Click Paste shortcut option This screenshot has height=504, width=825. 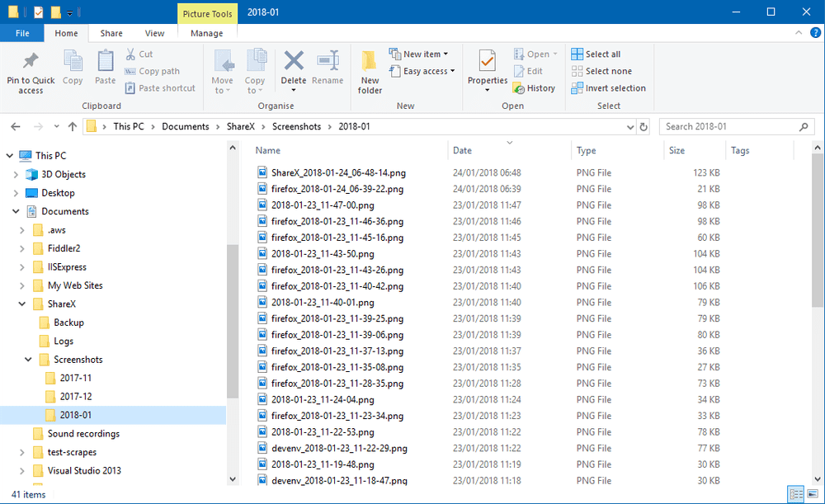(x=160, y=88)
